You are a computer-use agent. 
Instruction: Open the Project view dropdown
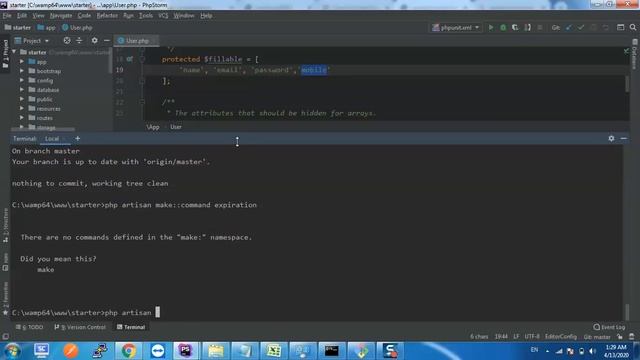coord(31,40)
